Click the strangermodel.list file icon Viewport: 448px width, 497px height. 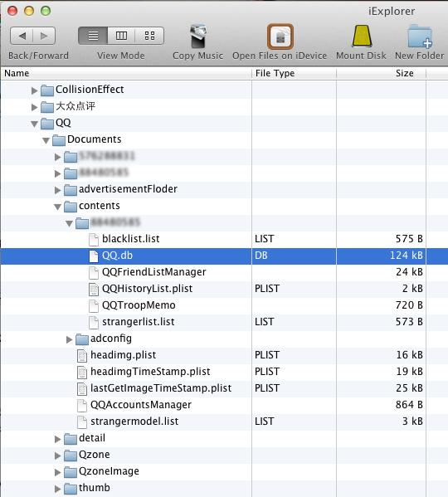coord(82,421)
